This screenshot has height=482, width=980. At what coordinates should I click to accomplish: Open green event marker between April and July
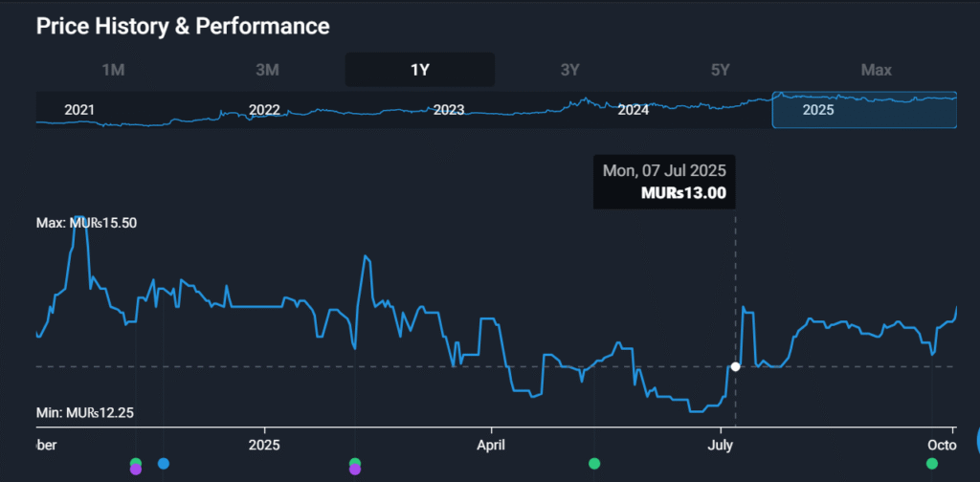click(594, 464)
